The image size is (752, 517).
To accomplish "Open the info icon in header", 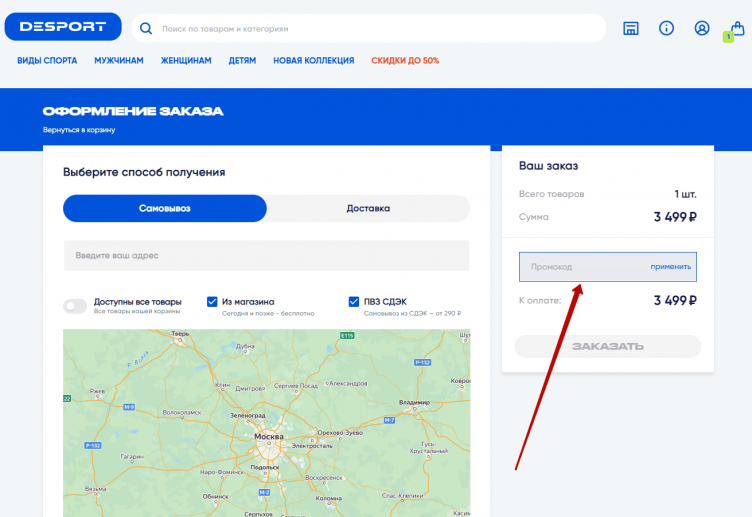I will click(666, 28).
